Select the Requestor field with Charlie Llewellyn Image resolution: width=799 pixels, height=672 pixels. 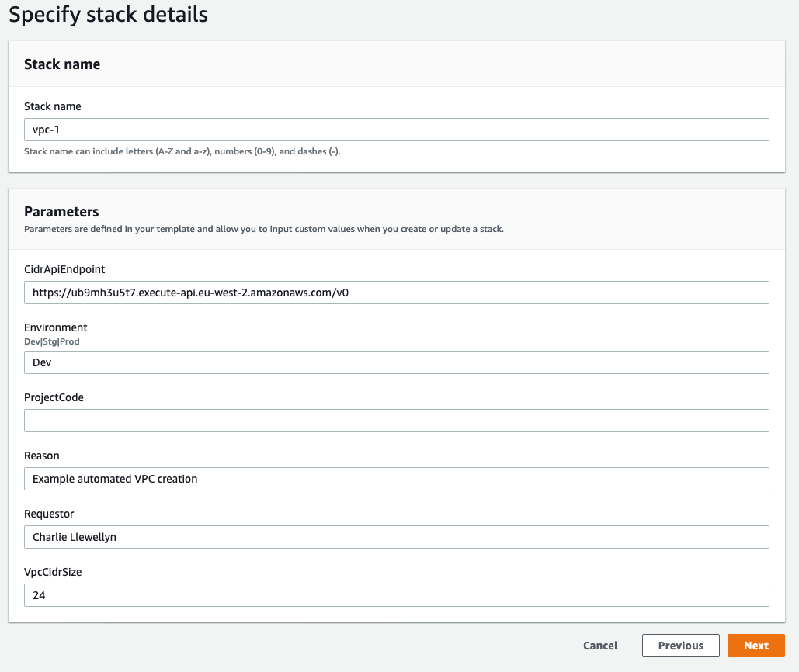(x=397, y=537)
